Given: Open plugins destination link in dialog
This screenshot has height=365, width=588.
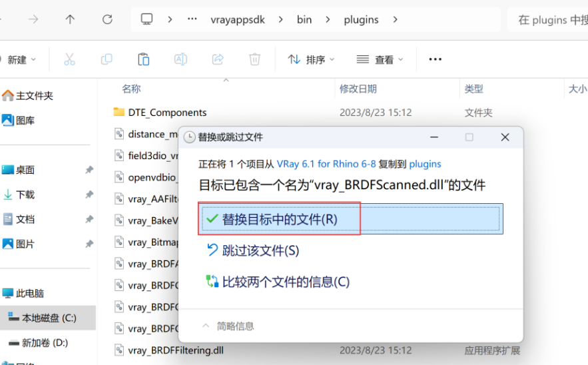Looking at the screenshot, I should click(x=425, y=164).
